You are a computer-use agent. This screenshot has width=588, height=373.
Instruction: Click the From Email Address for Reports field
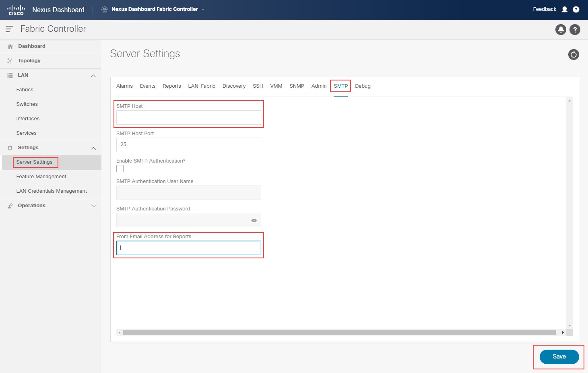(x=189, y=248)
